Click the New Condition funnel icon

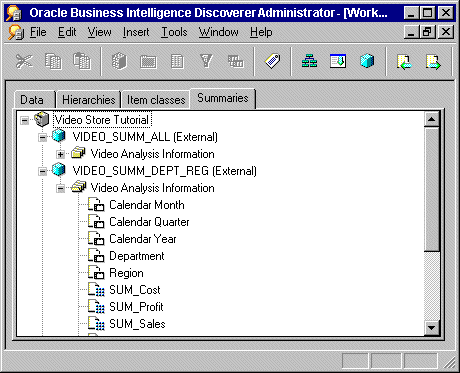tap(206, 61)
